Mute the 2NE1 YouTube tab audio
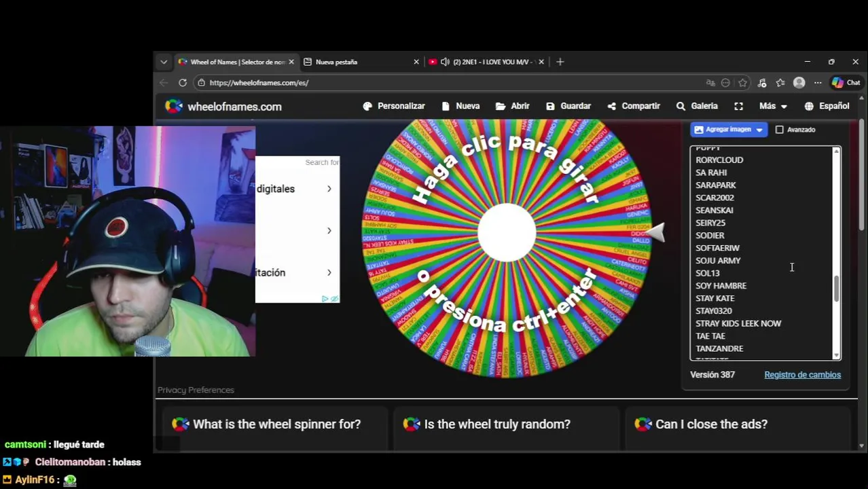The image size is (868, 489). click(x=445, y=62)
